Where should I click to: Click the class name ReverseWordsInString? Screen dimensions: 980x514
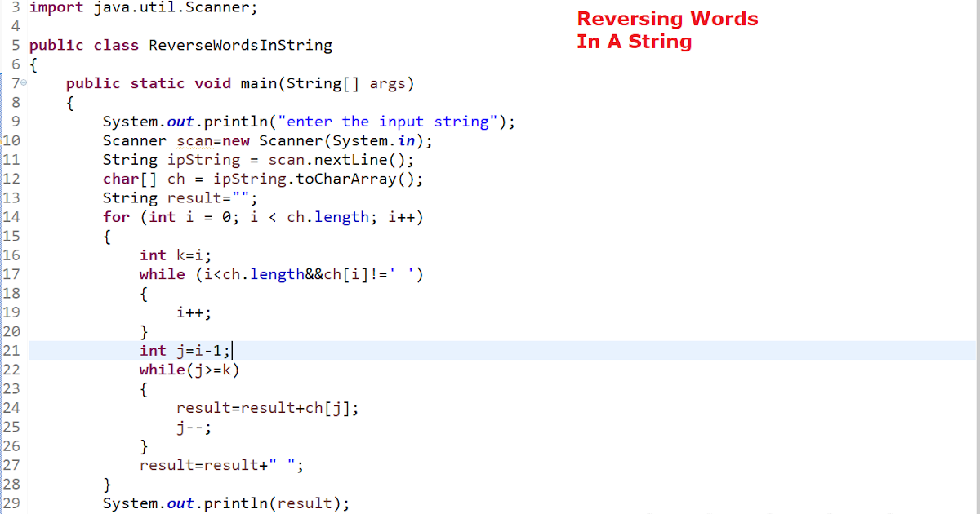[x=239, y=45]
